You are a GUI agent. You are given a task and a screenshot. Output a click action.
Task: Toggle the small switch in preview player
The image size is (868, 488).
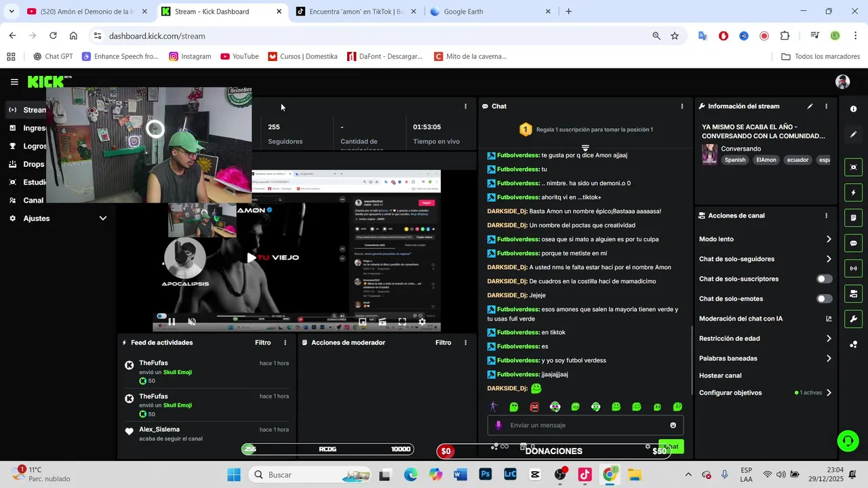tap(161, 316)
